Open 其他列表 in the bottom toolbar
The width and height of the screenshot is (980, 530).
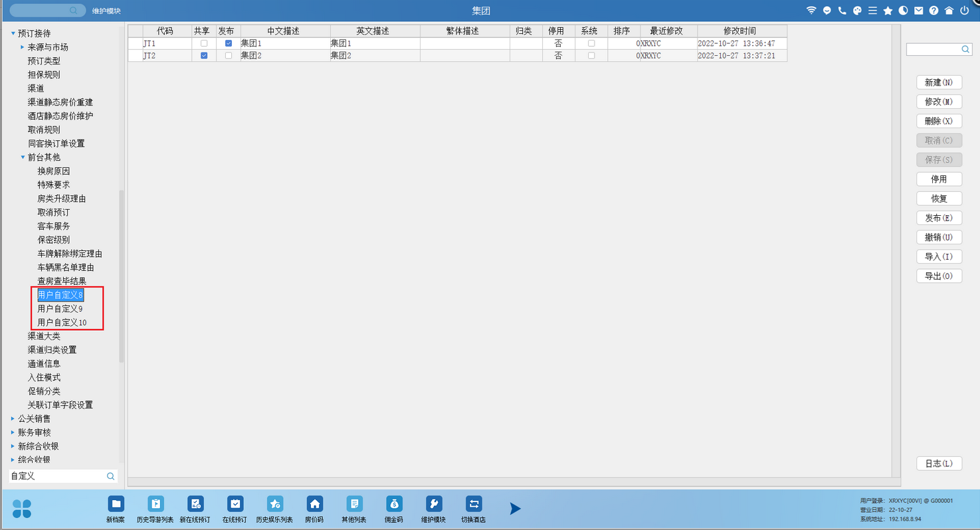coord(354,509)
